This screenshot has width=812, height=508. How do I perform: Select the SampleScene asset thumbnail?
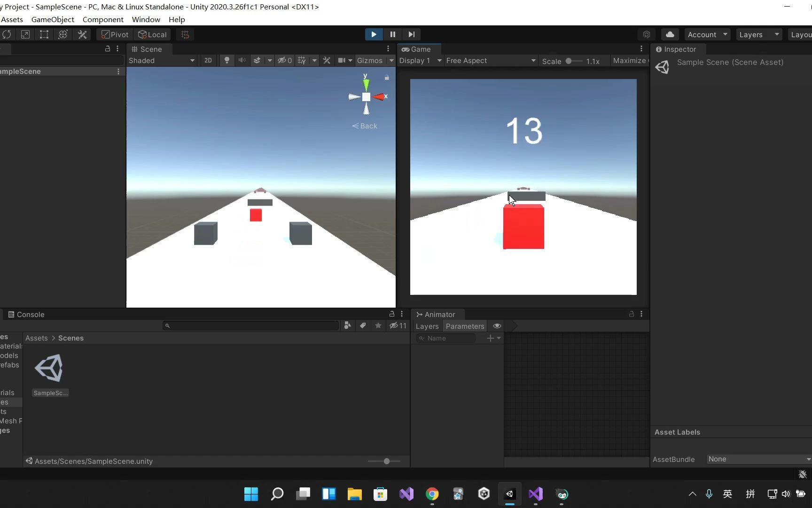click(50, 368)
